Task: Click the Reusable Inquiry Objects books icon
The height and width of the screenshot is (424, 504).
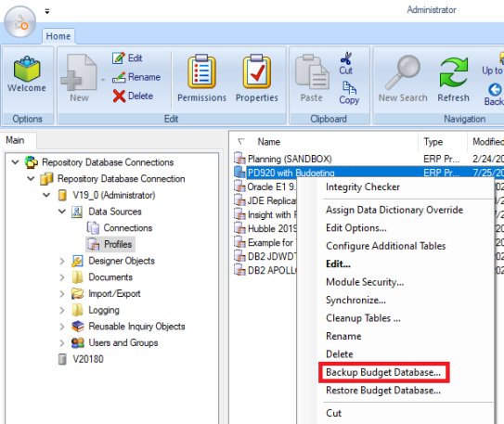Action: click(x=77, y=327)
